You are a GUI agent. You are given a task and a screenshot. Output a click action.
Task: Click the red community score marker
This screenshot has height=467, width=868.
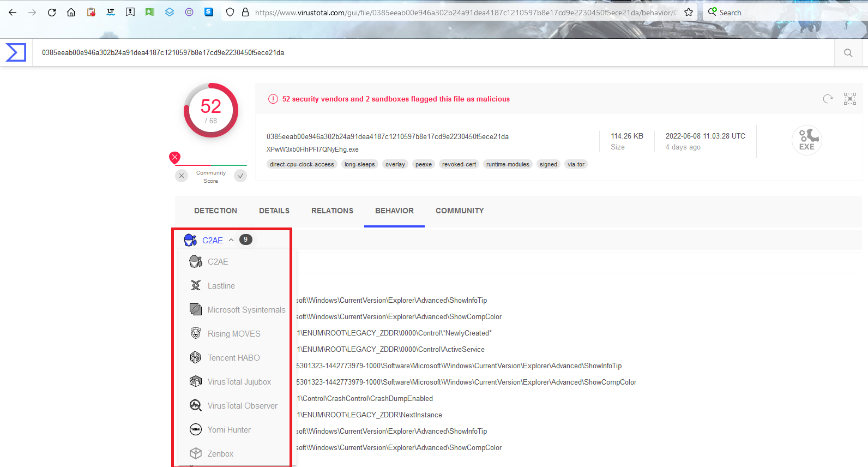[x=174, y=158]
